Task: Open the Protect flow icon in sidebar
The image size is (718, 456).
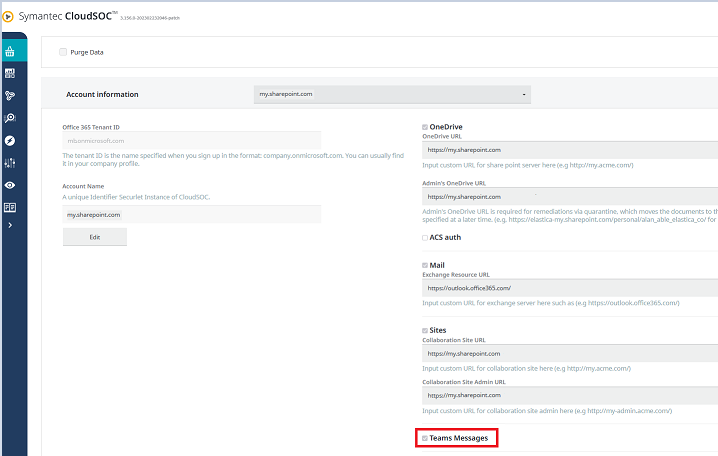Action: [x=10, y=96]
